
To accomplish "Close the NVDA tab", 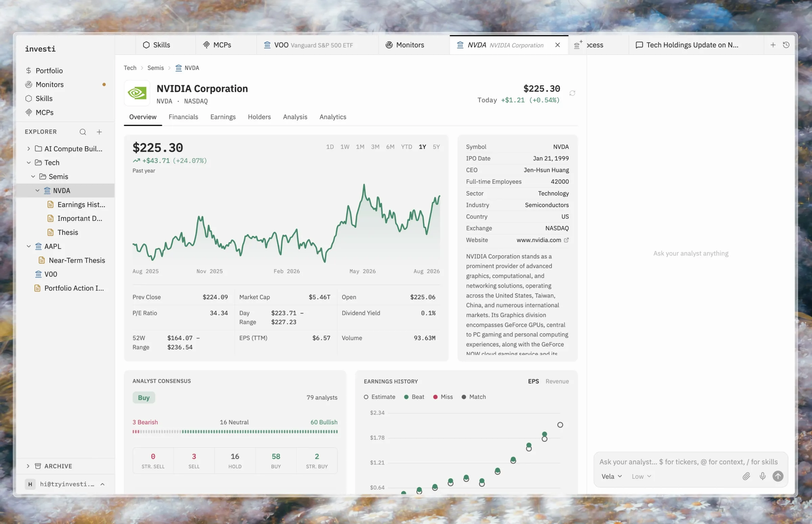I will click(x=557, y=45).
